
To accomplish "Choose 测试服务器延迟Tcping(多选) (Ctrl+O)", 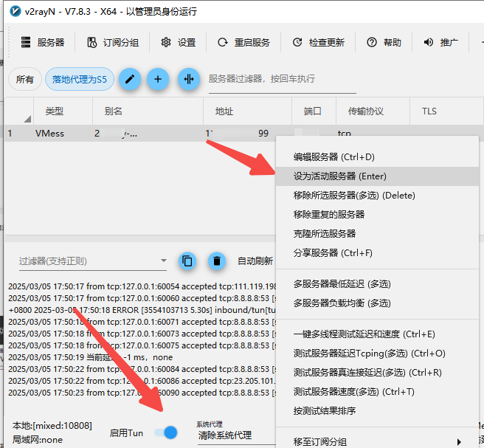I will pyautogui.click(x=377, y=354).
